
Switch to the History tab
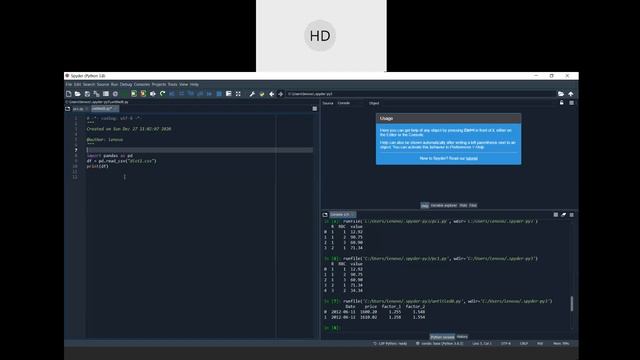(462, 337)
